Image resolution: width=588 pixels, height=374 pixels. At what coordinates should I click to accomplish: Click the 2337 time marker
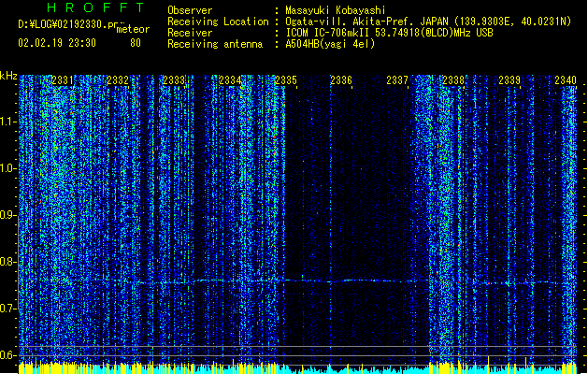click(x=397, y=80)
